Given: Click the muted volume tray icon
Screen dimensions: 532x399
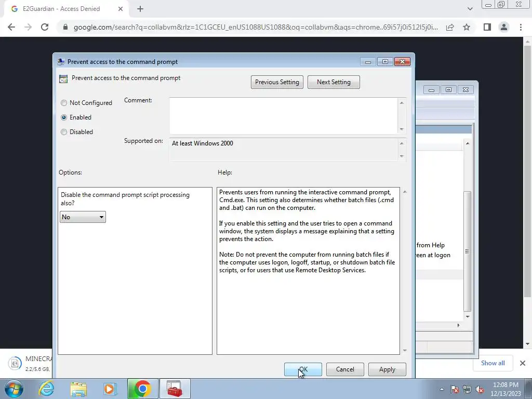Looking at the screenshot, I should click(x=480, y=389).
